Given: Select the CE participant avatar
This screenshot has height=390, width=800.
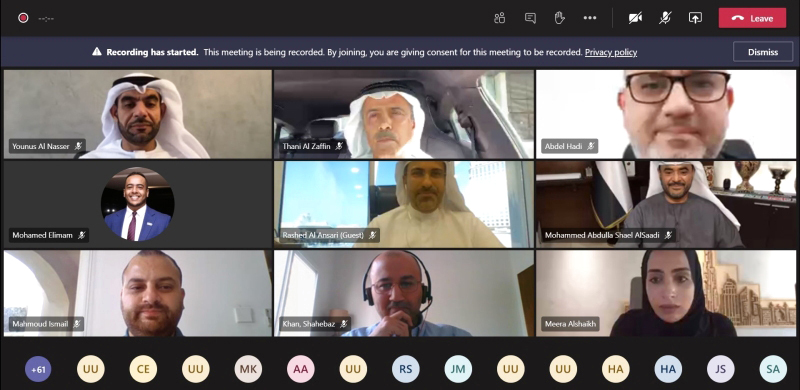Looking at the screenshot, I should pos(143,369).
